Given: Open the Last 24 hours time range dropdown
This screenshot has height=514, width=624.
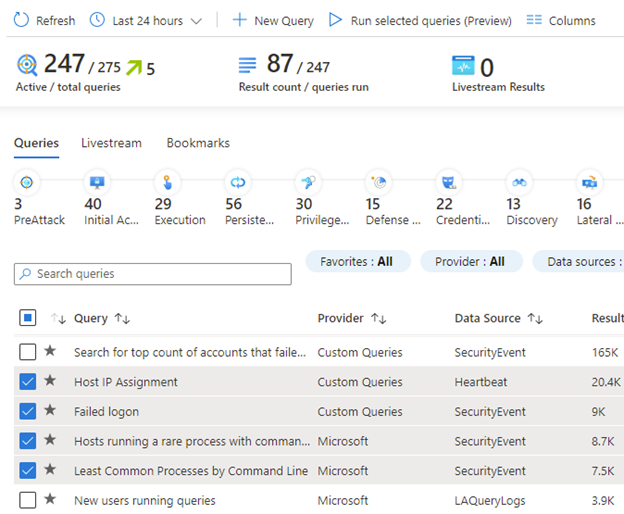Looking at the screenshot, I should pos(146,20).
